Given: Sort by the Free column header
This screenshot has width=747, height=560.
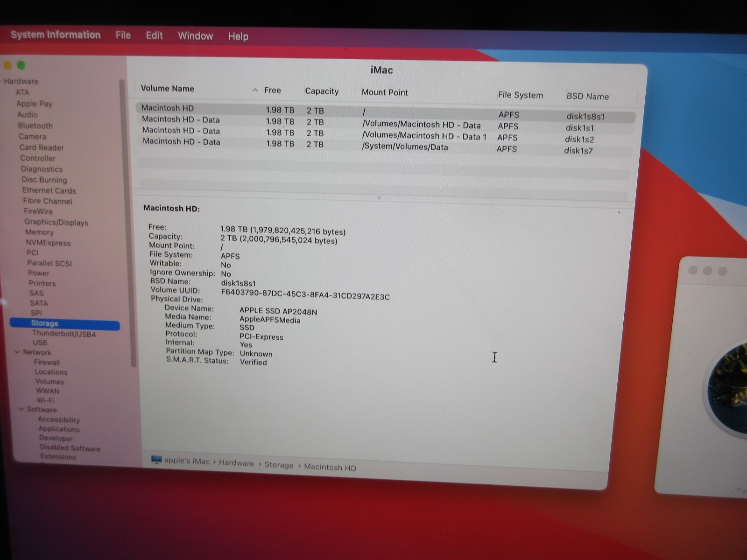Looking at the screenshot, I should (x=273, y=91).
